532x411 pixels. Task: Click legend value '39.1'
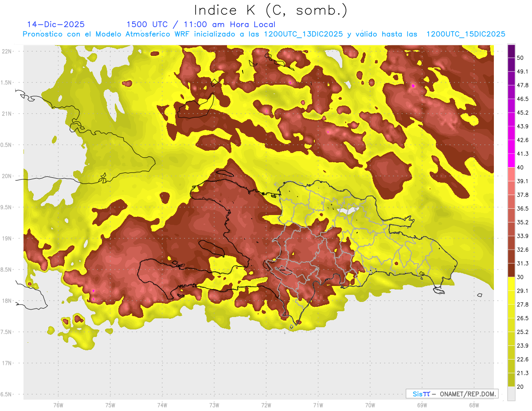click(522, 181)
